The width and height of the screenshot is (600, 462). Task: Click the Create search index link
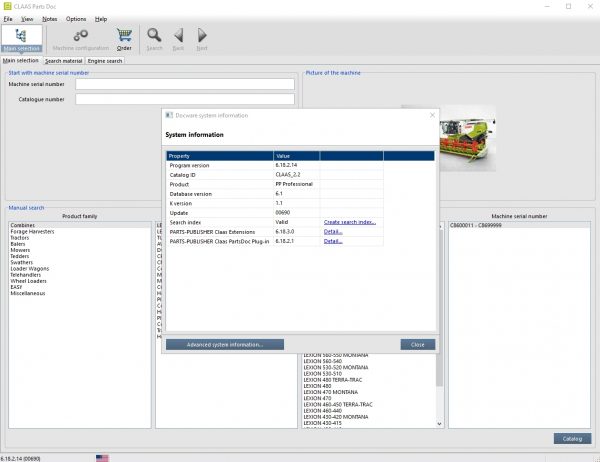click(x=349, y=221)
